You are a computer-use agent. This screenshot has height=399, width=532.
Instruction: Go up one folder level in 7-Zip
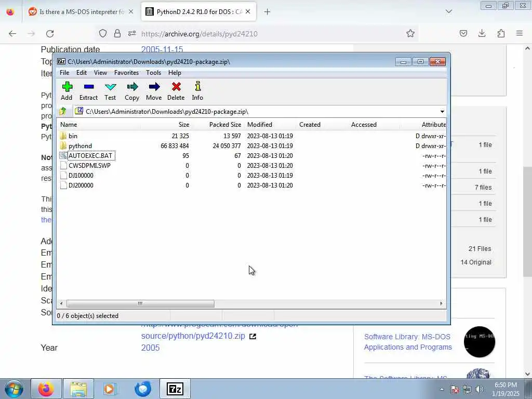tap(63, 111)
